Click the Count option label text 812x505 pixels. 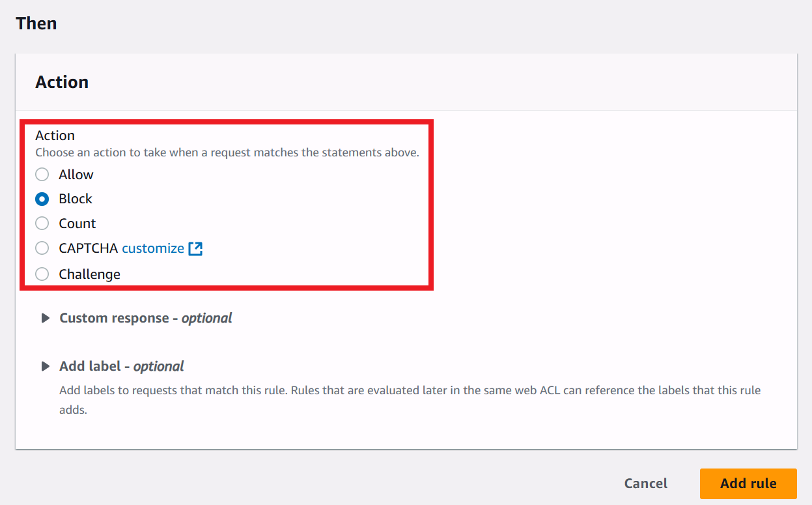tap(77, 224)
